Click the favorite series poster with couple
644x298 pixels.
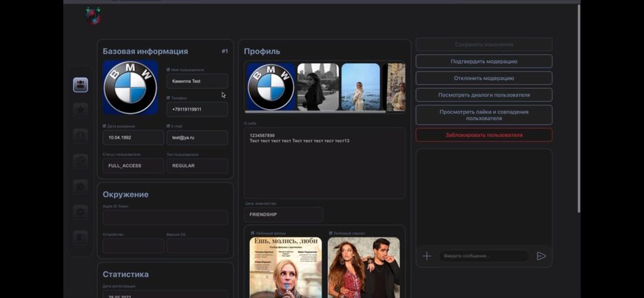pyautogui.click(x=364, y=268)
